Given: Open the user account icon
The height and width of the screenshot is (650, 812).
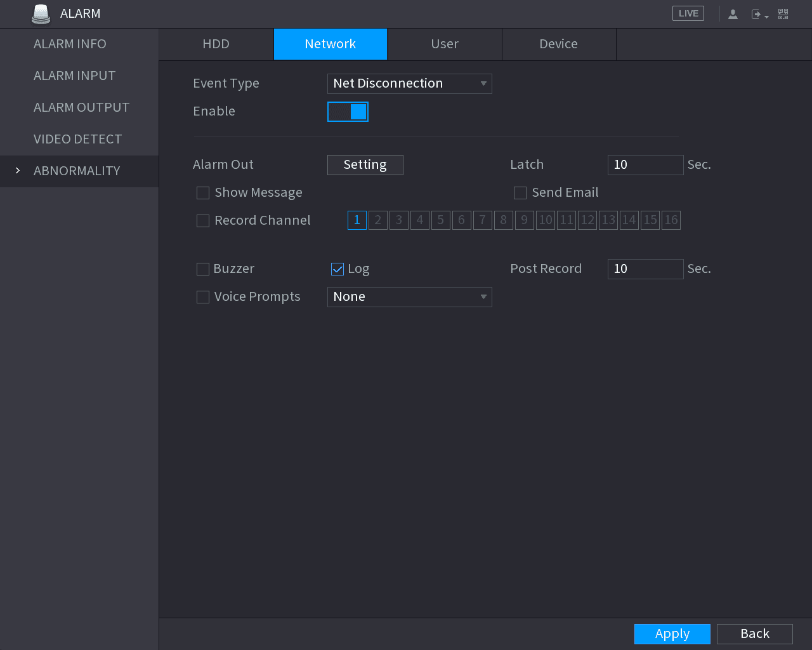Looking at the screenshot, I should [x=733, y=14].
